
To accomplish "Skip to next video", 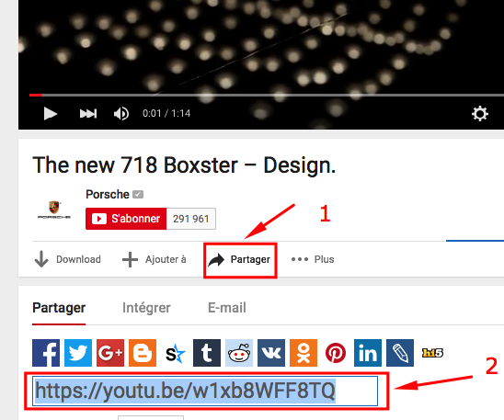I will pyautogui.click(x=88, y=113).
